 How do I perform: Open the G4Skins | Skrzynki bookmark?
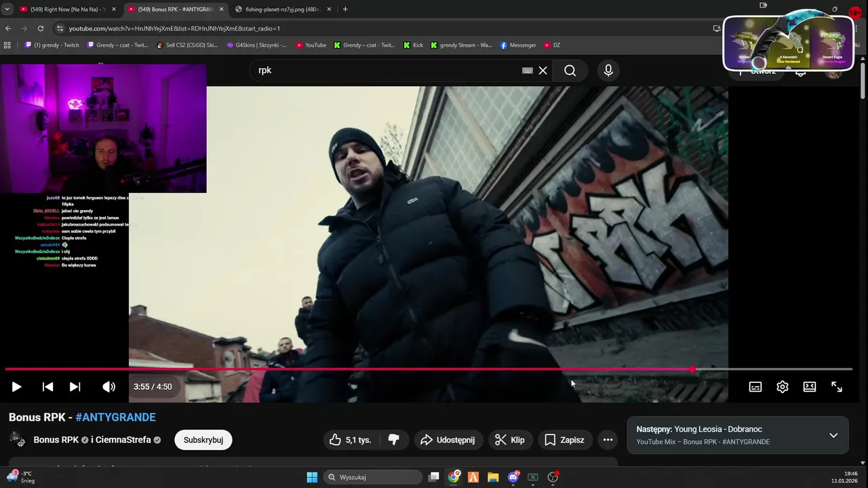coord(256,45)
